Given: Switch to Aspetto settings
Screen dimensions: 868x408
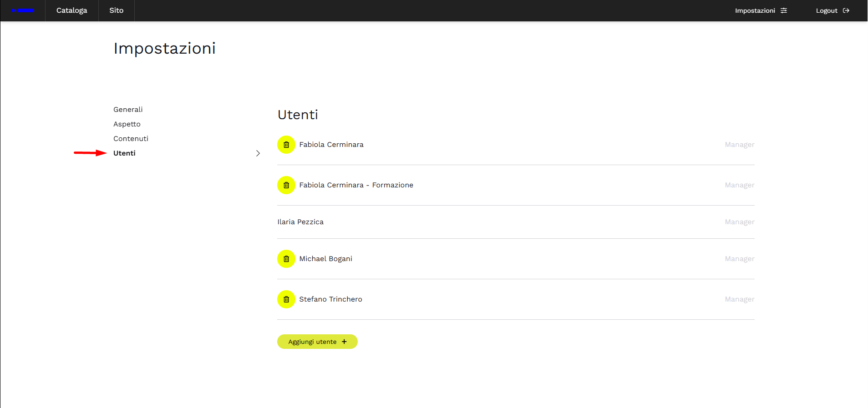Looking at the screenshot, I should click(x=127, y=124).
